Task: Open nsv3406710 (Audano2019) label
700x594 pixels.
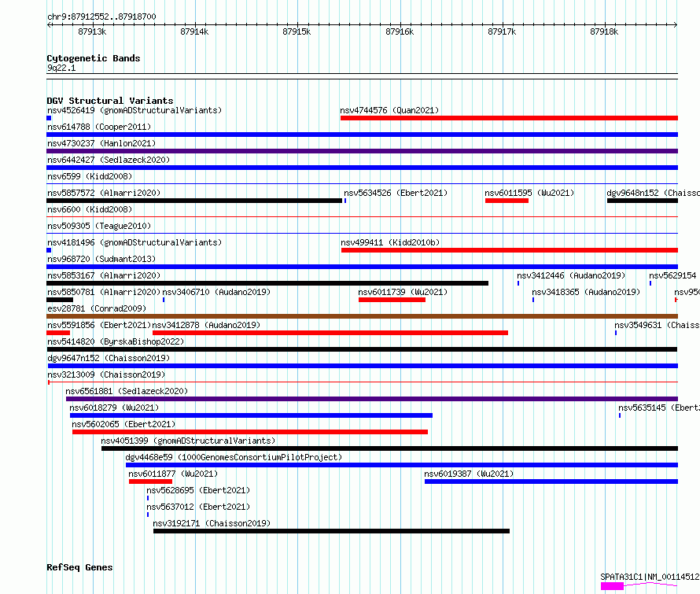Action: tap(216, 292)
